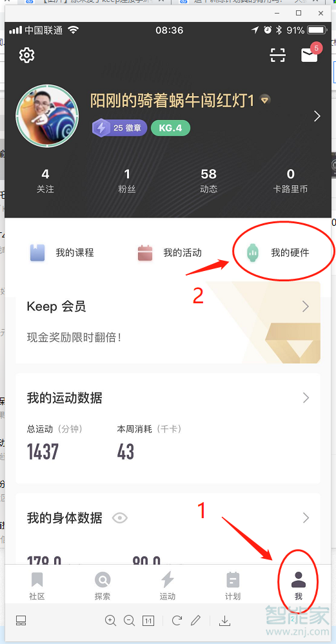The width and height of the screenshot is (336, 644).
Task: Open the mail inbox with badge
Action: point(311,53)
